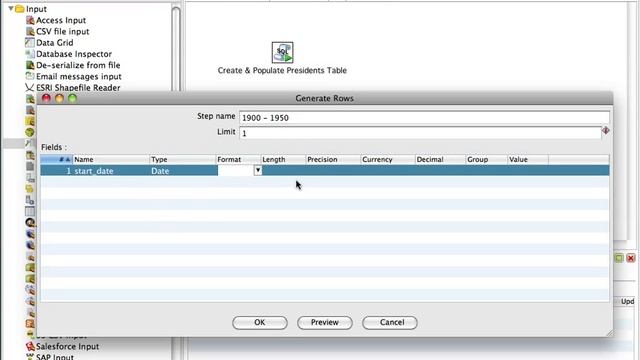Click the green icon in background panel
The height and width of the screenshot is (360, 640).
619,258
